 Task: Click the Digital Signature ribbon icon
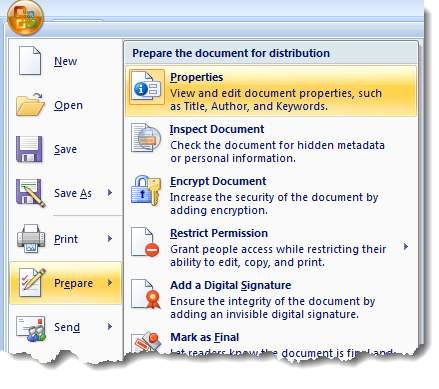point(146,294)
